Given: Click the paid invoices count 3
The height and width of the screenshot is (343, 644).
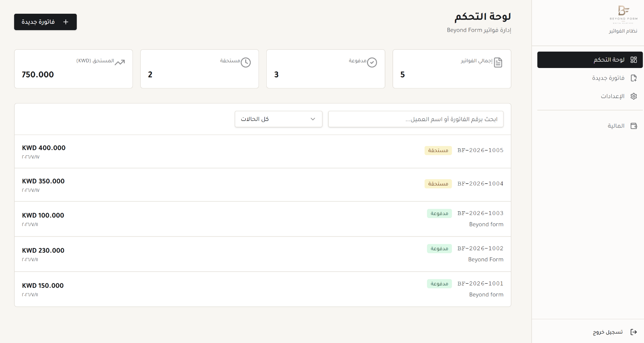Looking at the screenshot, I should [276, 75].
